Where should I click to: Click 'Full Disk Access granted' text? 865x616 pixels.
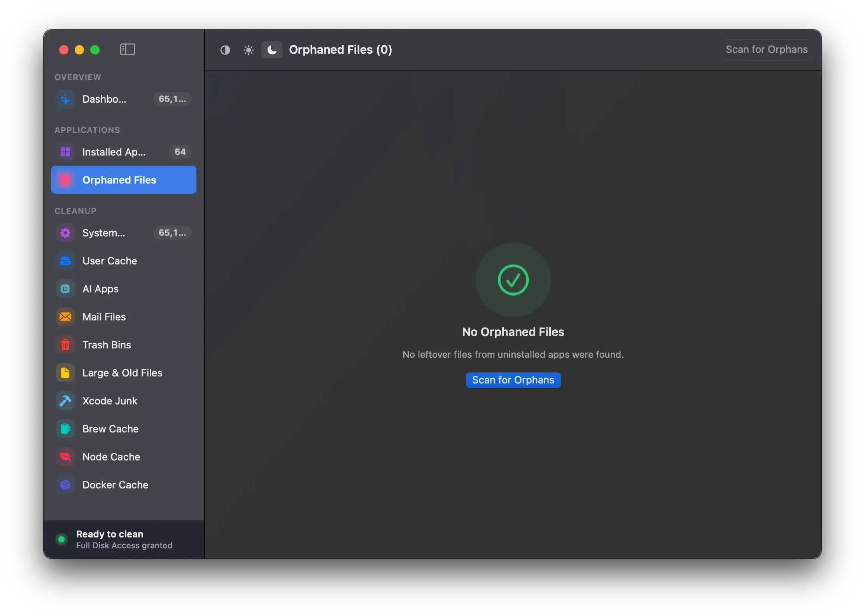[124, 546]
